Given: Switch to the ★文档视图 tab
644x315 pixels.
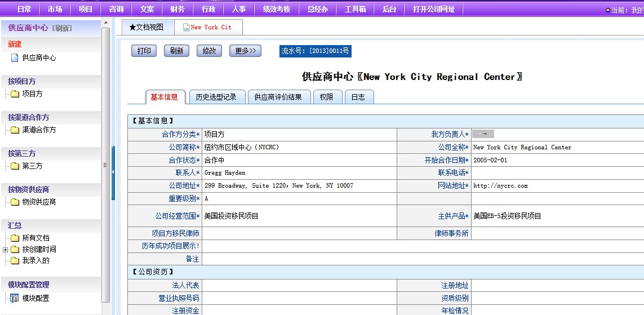Looking at the screenshot, I should click(x=148, y=27).
